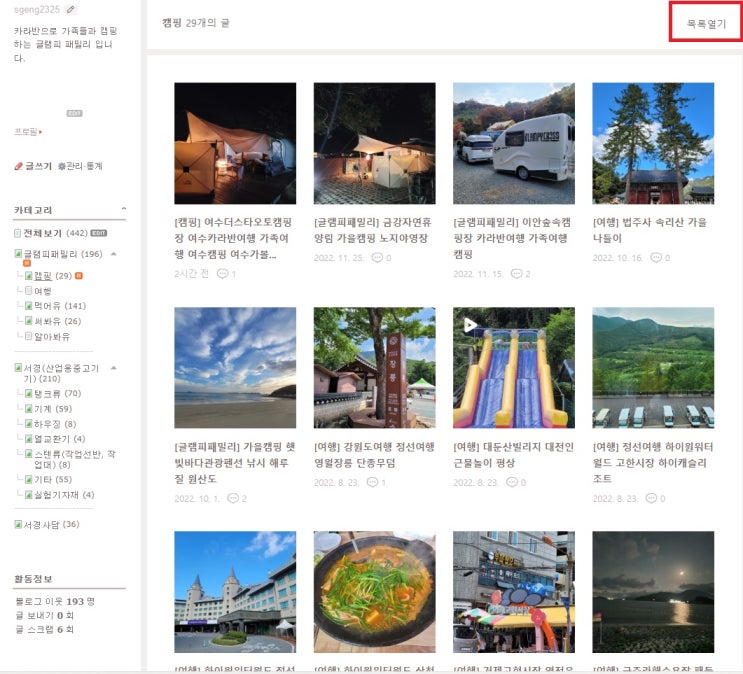Open post title 이안숲속캠핑장 카라반여행
This screenshot has width=743, height=674.
point(512,238)
